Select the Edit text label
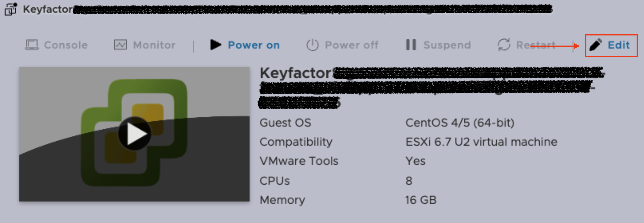The width and height of the screenshot is (644, 223). (618, 45)
